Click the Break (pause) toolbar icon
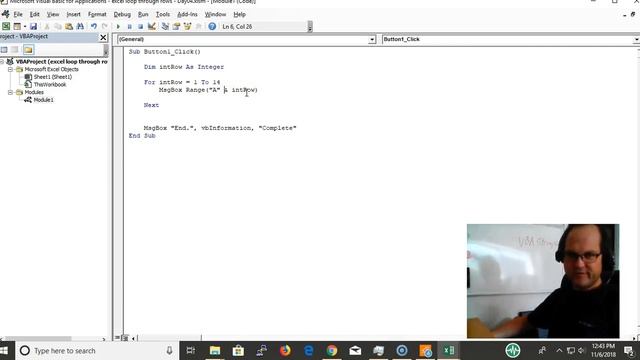The width and height of the screenshot is (640, 360). [129, 27]
